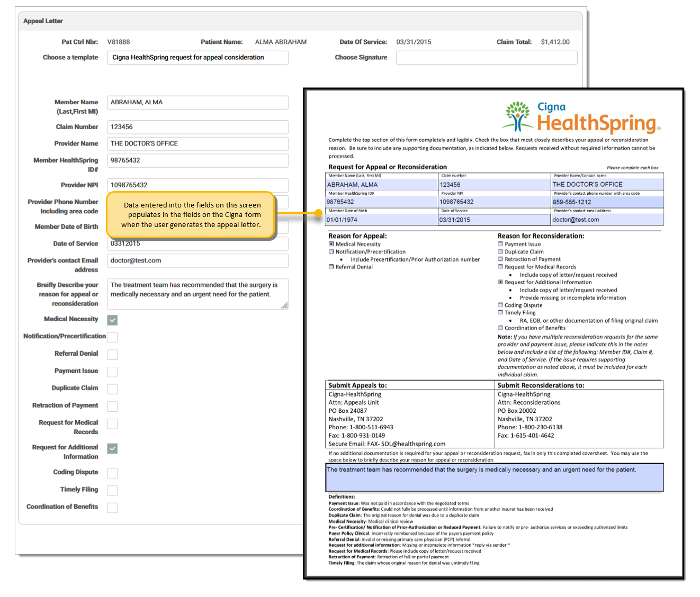Edit the Member HealthSpring ID field
This screenshot has width=700, height=597.
click(x=198, y=160)
